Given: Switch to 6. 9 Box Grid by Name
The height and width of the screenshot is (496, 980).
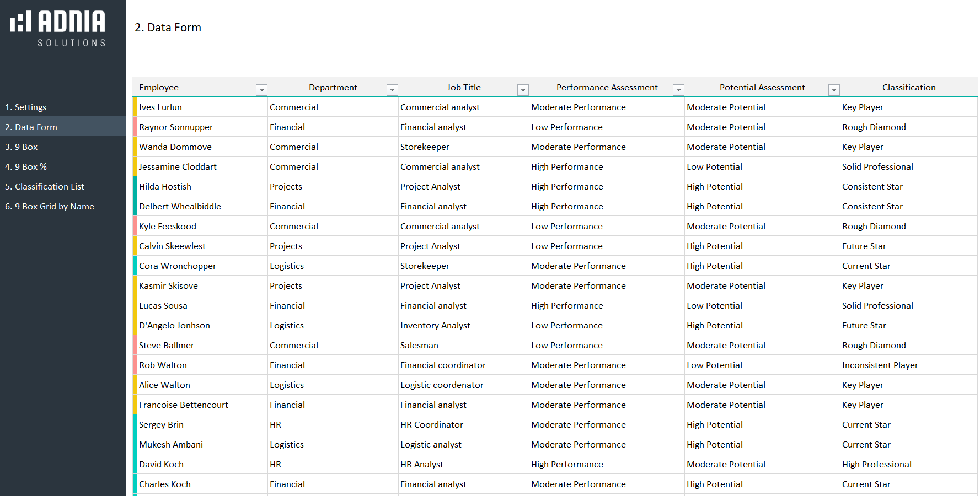Looking at the screenshot, I should coord(50,207).
